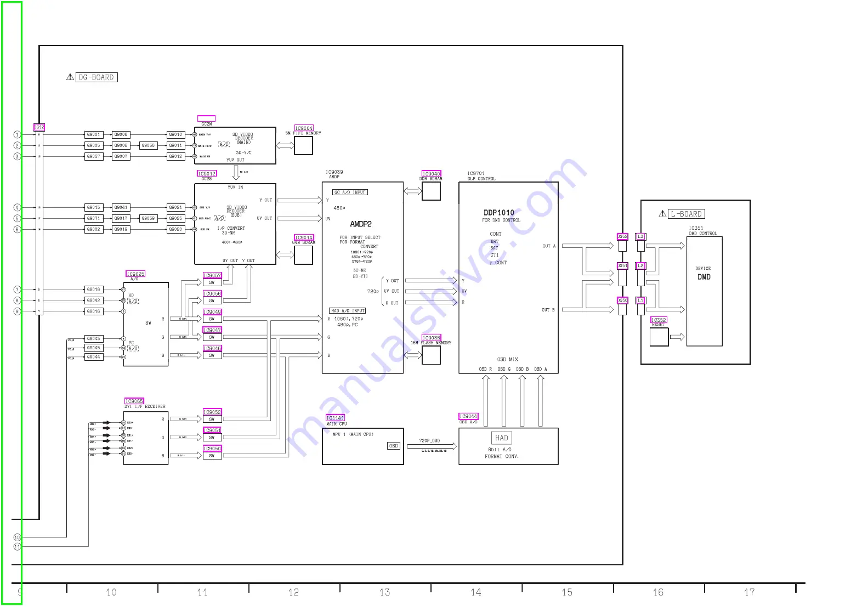Open the IC9065 DVI receiver link
This screenshot has width=868, height=607.
134,401
